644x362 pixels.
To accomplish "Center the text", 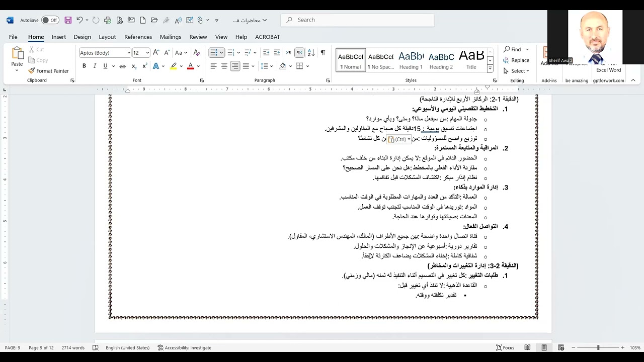I will (x=224, y=66).
